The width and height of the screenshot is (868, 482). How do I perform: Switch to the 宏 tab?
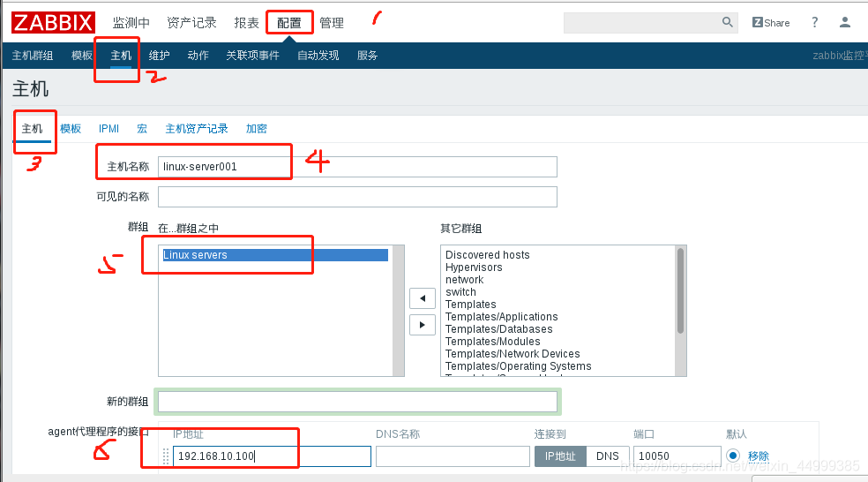(x=142, y=129)
